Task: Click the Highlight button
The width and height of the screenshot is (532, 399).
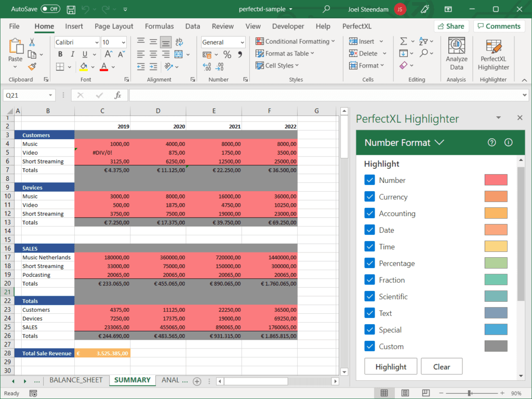Action: (390, 366)
